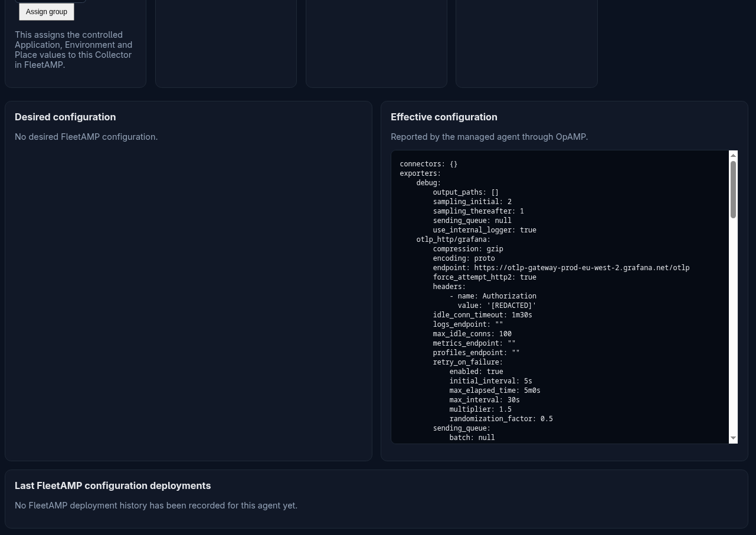Click the scroll-up arrow of the effective configuration box
This screenshot has height=535, width=756.
pos(734,156)
